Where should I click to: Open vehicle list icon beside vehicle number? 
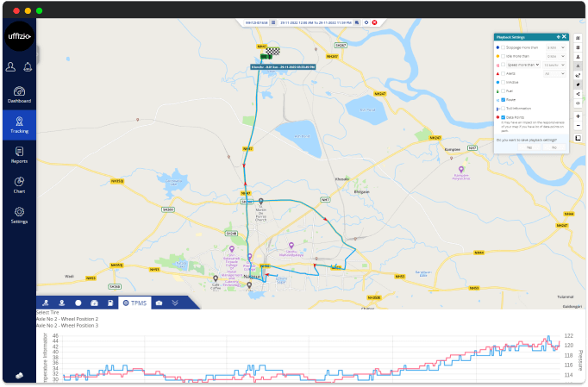[273, 22]
